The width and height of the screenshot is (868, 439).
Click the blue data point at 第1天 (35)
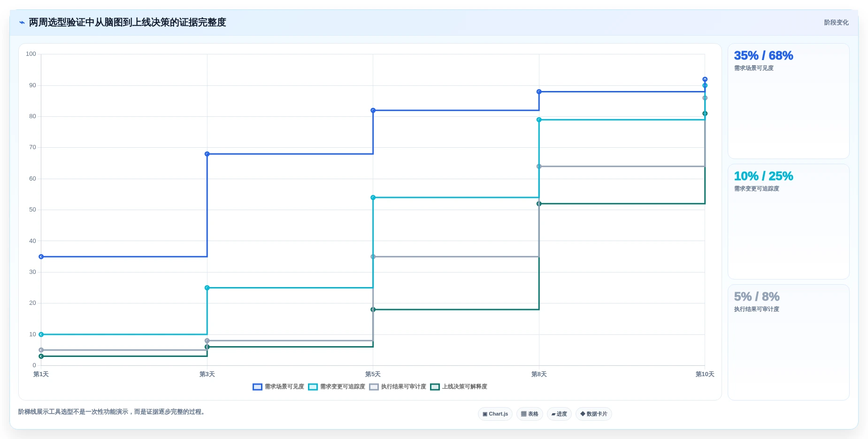pyautogui.click(x=41, y=257)
